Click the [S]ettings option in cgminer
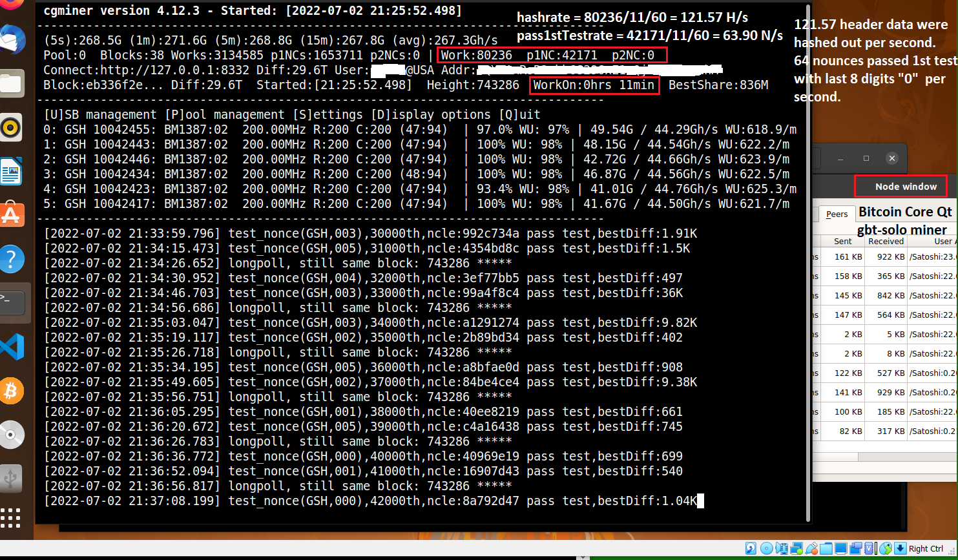 [328, 114]
